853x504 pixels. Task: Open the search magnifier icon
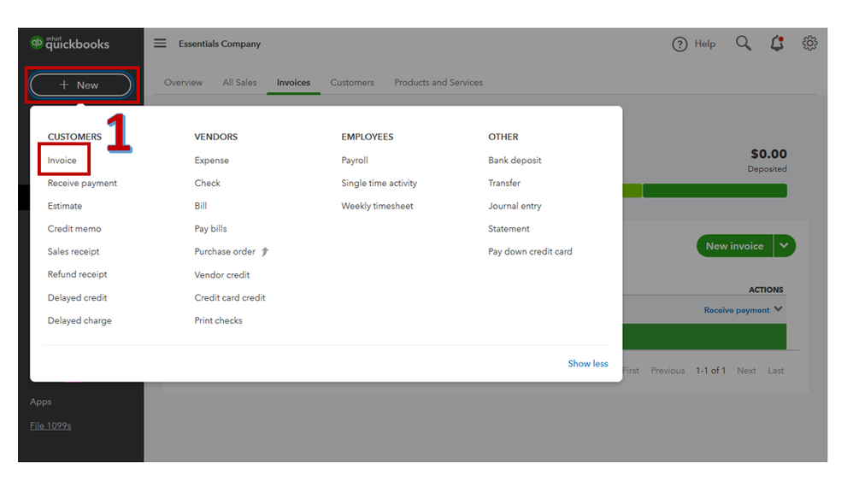744,43
